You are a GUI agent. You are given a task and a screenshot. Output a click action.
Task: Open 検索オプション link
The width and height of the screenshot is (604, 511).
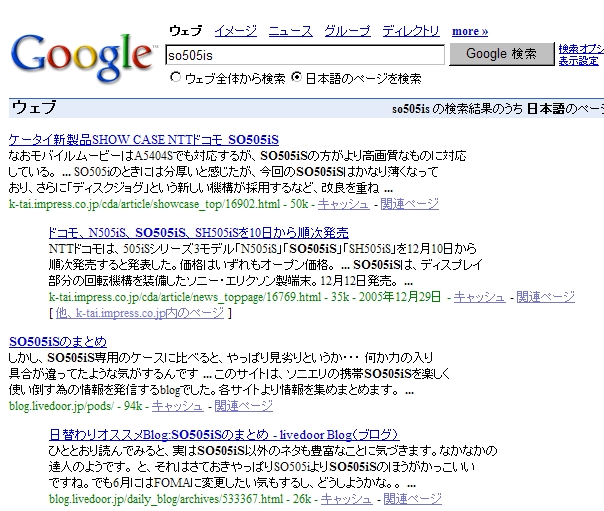click(x=581, y=49)
